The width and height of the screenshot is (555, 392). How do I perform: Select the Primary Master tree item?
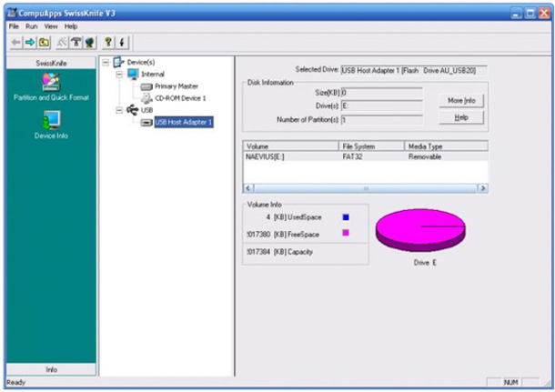(x=177, y=86)
